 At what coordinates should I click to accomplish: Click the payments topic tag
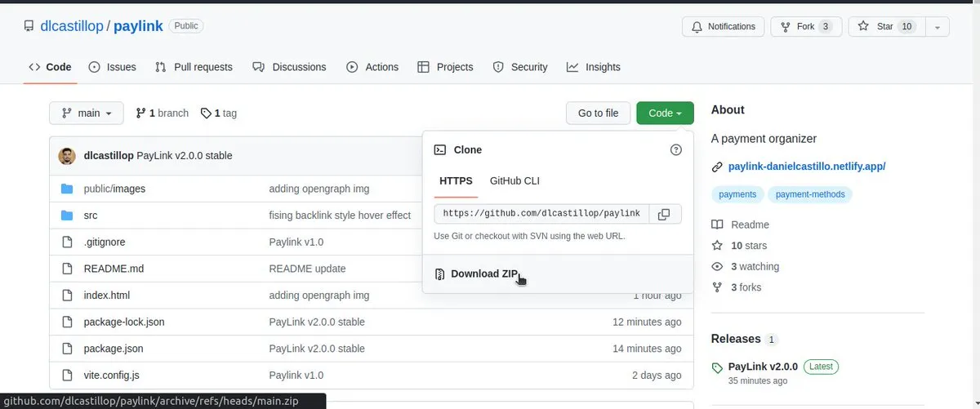coord(737,194)
